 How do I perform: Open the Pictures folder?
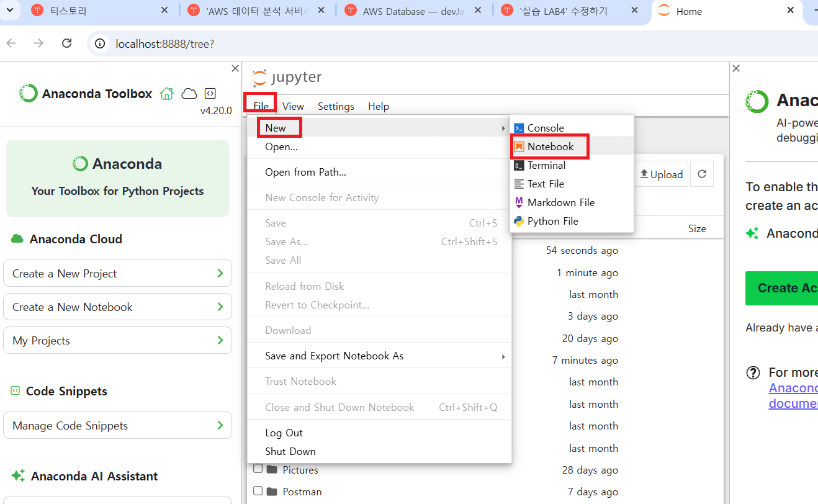(300, 470)
